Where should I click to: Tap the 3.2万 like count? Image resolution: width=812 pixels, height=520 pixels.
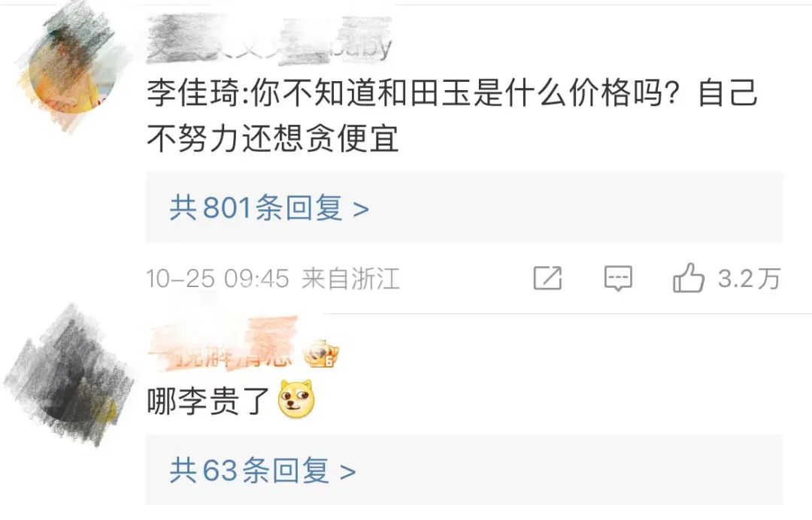[x=749, y=279]
